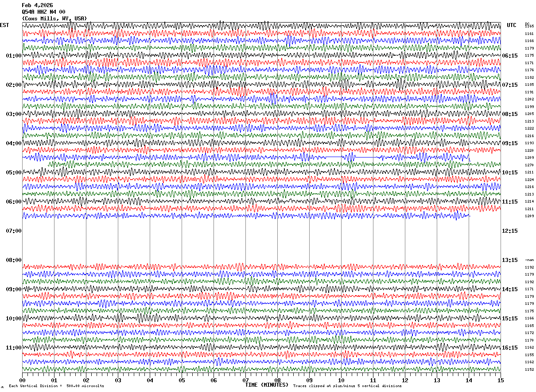The height and width of the screenshot is (392, 536).
Task: Select the station code text "Q54A HHZ N4 00"
Action: [43, 12]
